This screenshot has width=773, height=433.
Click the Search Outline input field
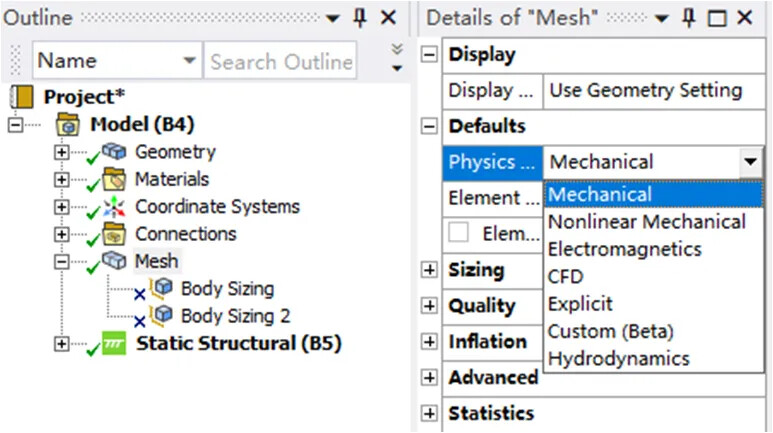[281, 62]
